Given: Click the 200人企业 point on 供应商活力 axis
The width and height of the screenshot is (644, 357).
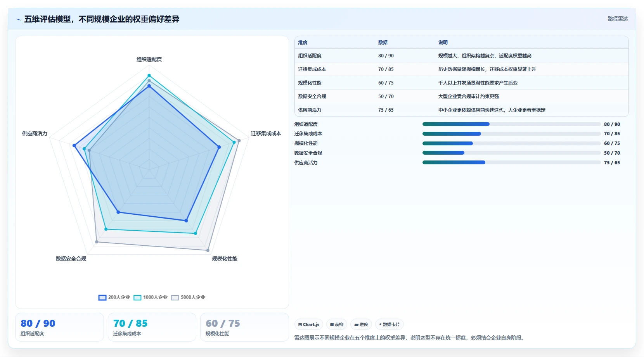Looking at the screenshot, I should pos(74,146).
